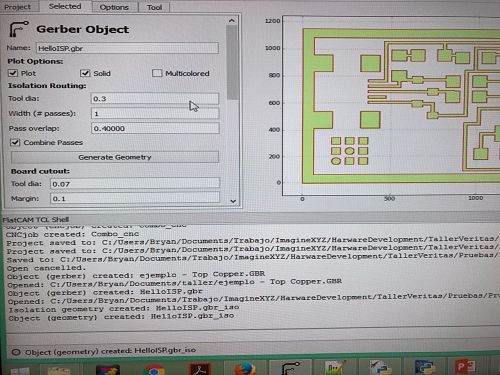
Task: Open the Python script icon right of Notepad++
Action: (x=380, y=368)
